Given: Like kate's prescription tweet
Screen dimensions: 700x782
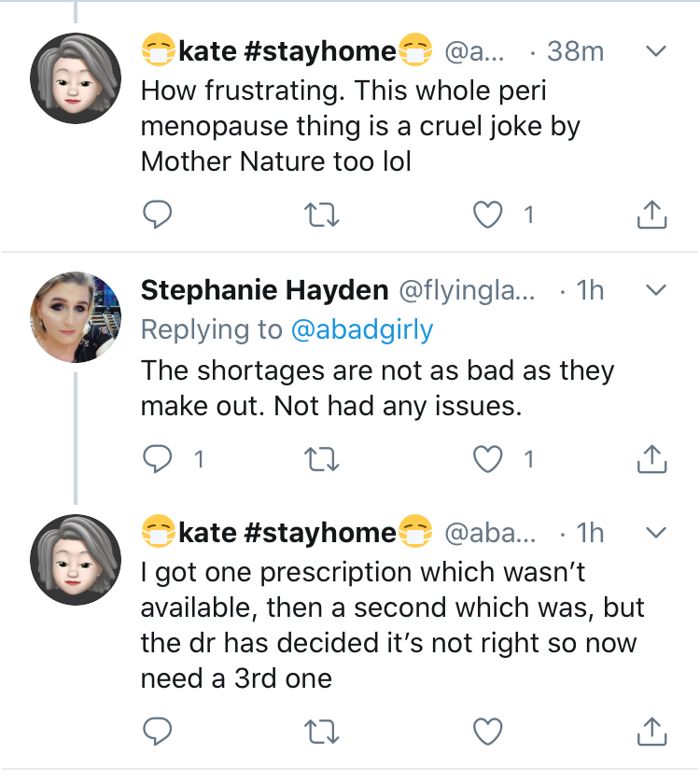Looking at the screenshot, I should pos(487,731).
